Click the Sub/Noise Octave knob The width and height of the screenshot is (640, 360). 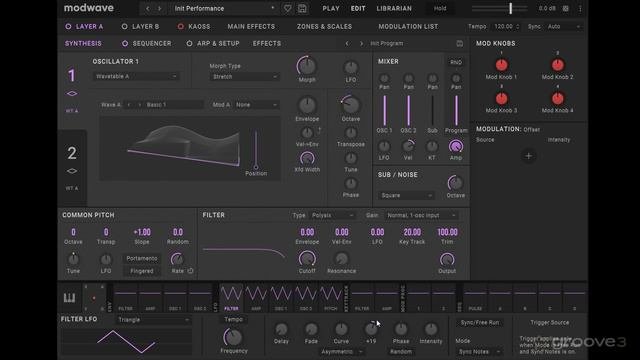click(x=455, y=182)
